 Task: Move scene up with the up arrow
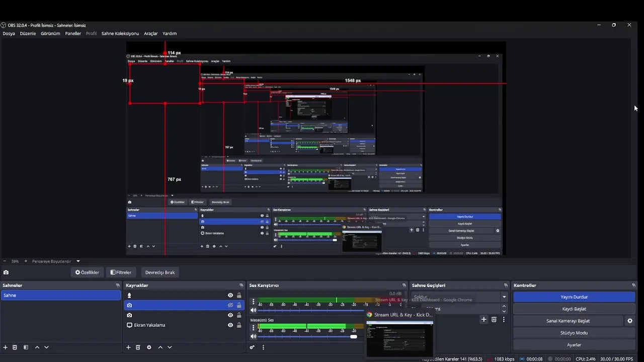[37, 347]
